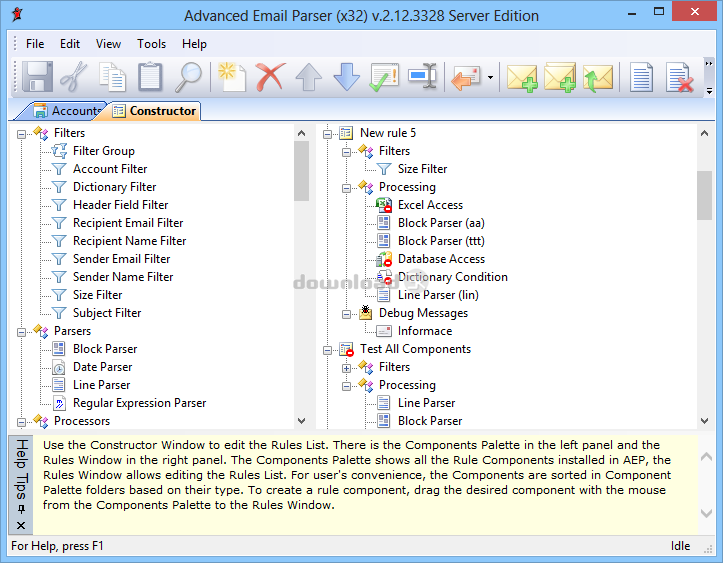Collapse the New rule 5 node
The image size is (723, 563).
[x=327, y=134]
